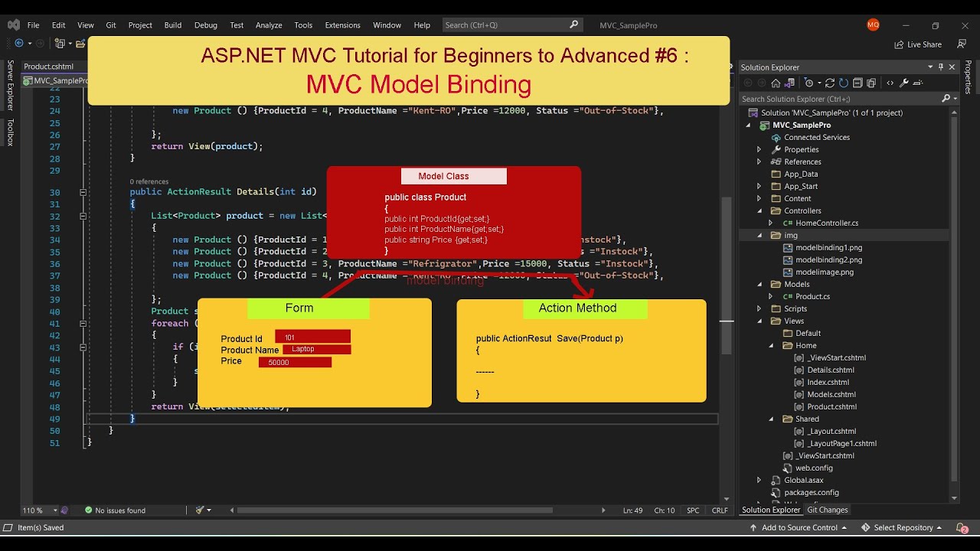Select Details.cshtml in Solution Explorer

(830, 370)
